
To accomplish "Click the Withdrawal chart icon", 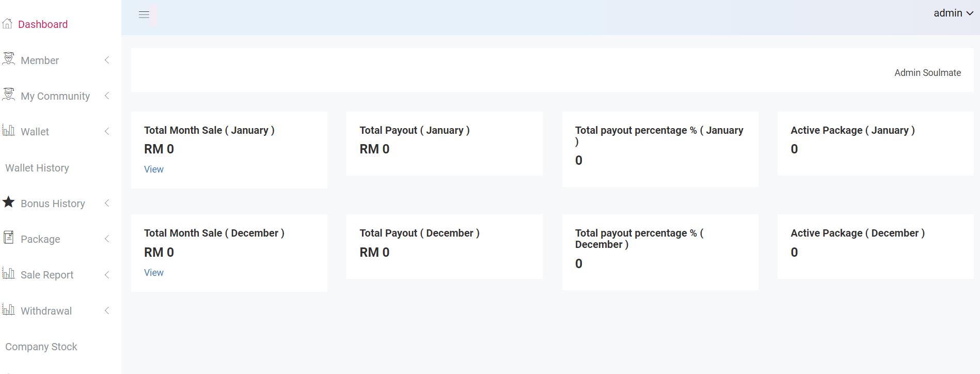I will [x=8, y=309].
